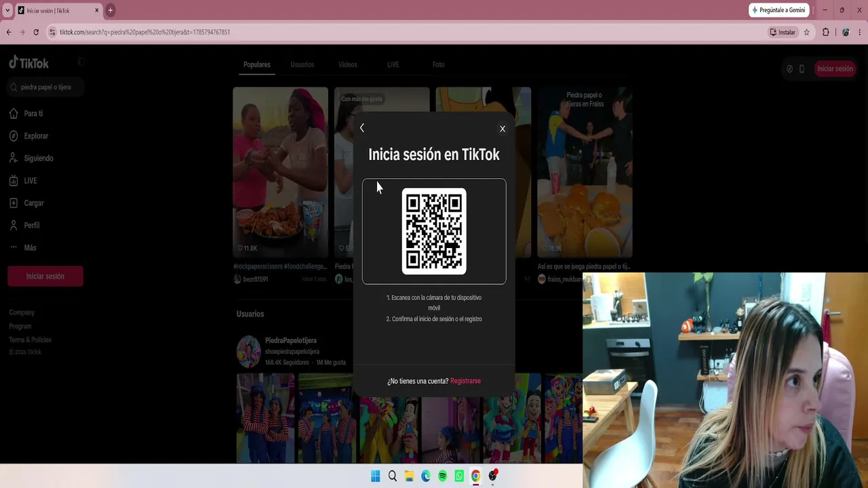Image resolution: width=868 pixels, height=488 pixels.
Task: Switch to the Videos tab
Action: [x=348, y=64]
